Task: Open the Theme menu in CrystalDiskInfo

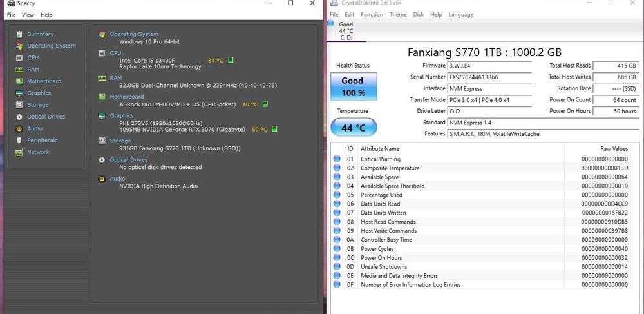Action: tap(398, 14)
